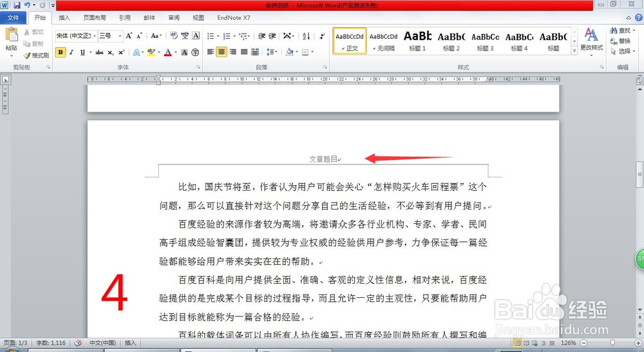The image size is (644, 352).
Task: Open the font name dropdown (宋体)
Action: click(x=95, y=35)
